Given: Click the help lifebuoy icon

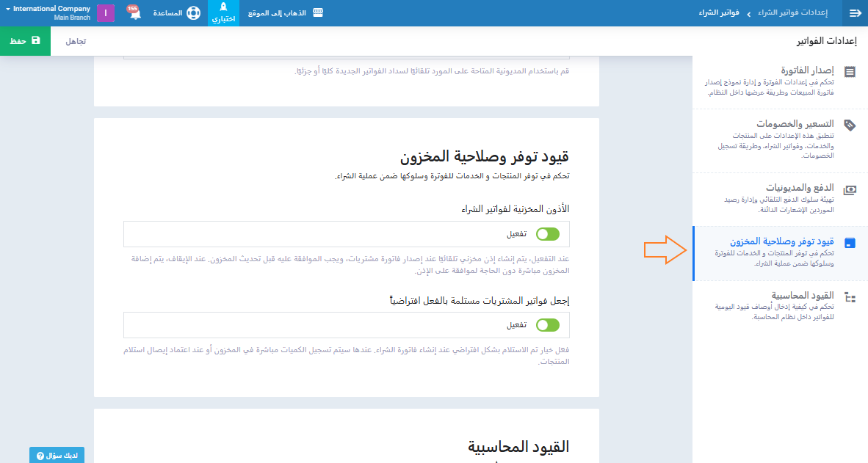Looking at the screenshot, I should 193,13.
